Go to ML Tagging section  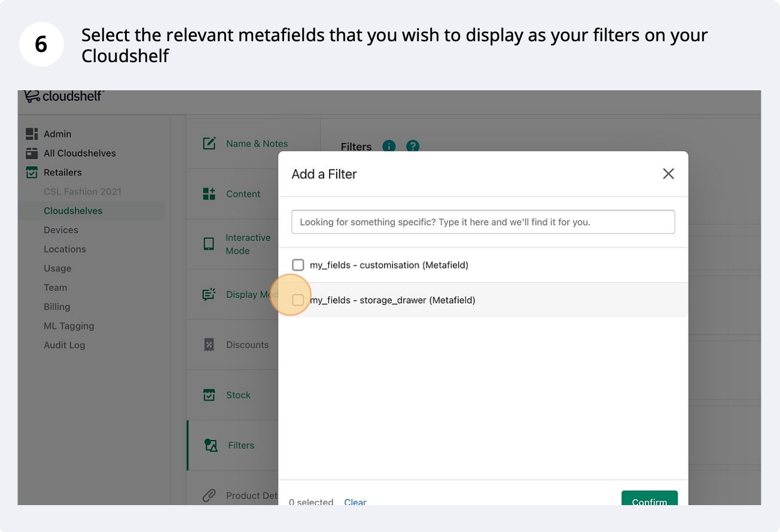pyautogui.click(x=69, y=326)
